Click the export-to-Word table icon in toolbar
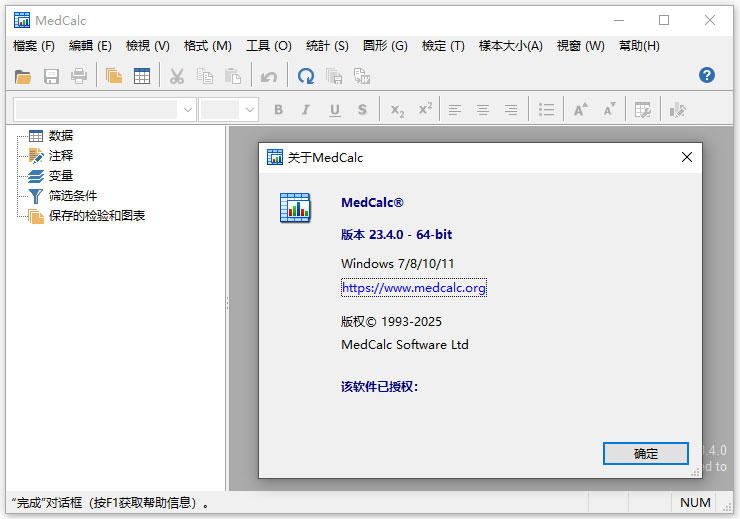 pyautogui.click(x=362, y=76)
